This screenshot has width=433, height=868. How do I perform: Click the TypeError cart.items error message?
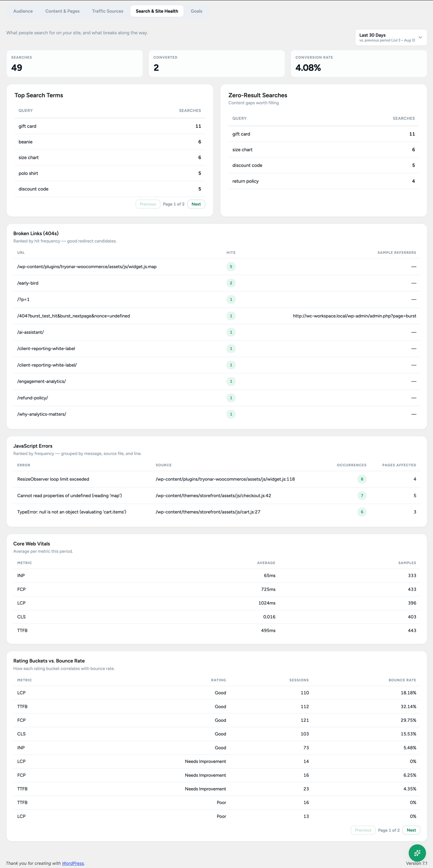coord(72,512)
